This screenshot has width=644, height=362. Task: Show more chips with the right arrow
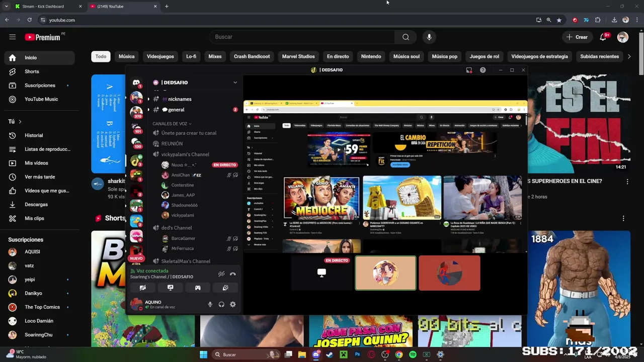629,56
